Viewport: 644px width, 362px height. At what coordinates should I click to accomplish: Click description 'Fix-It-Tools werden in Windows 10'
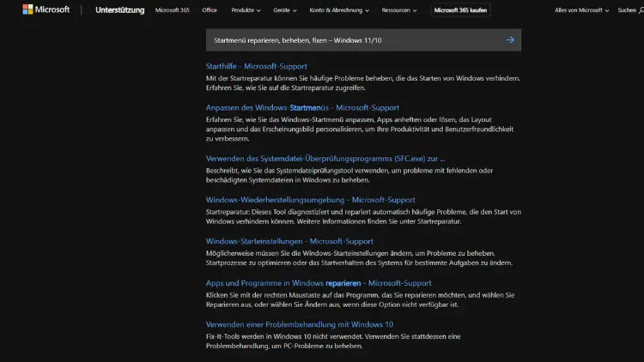click(333, 341)
